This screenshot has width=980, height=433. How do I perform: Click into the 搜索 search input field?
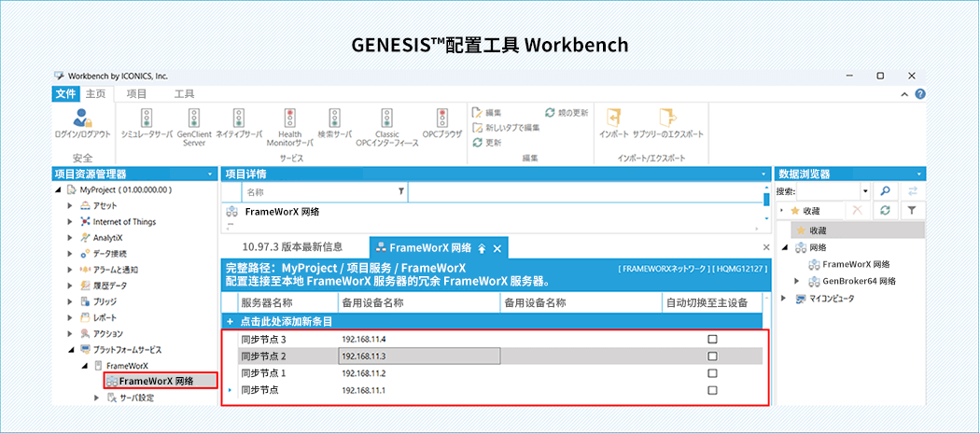(x=828, y=191)
